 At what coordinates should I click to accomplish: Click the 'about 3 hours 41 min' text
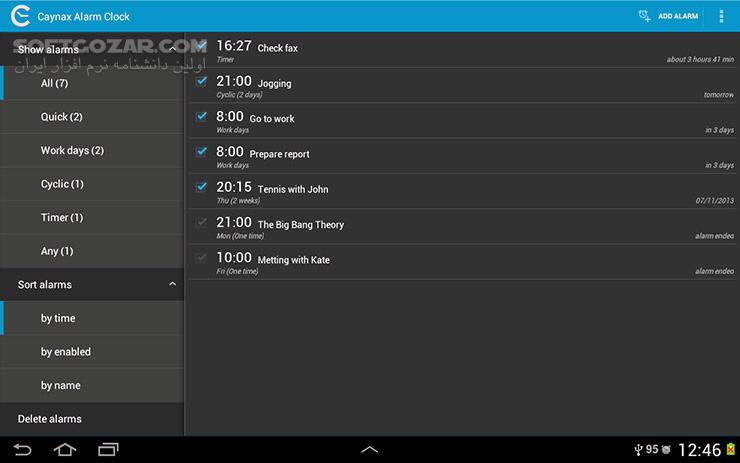700,59
